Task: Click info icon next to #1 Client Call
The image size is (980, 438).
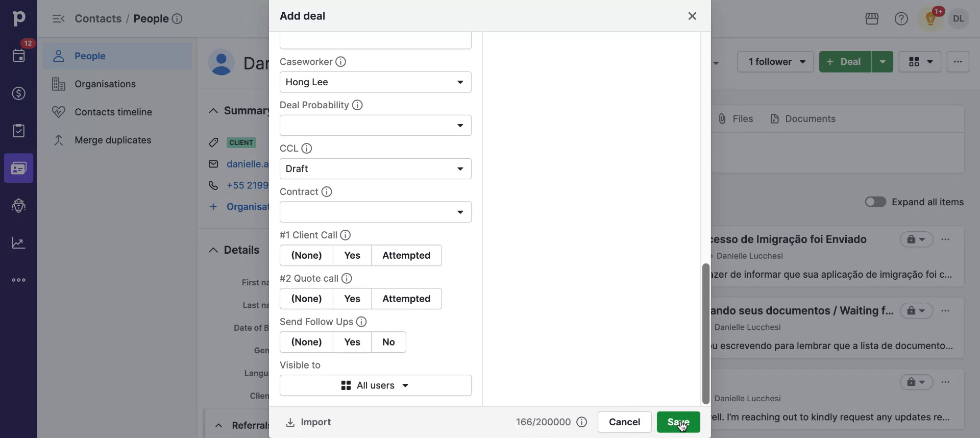Action: click(x=346, y=235)
